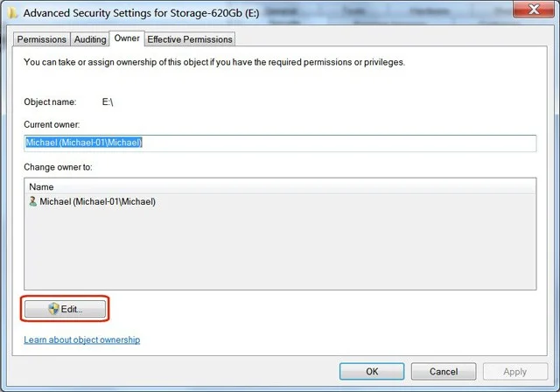This screenshot has width=560, height=392.
Task: Click the shield icon on the Edit button
Action: (53, 309)
